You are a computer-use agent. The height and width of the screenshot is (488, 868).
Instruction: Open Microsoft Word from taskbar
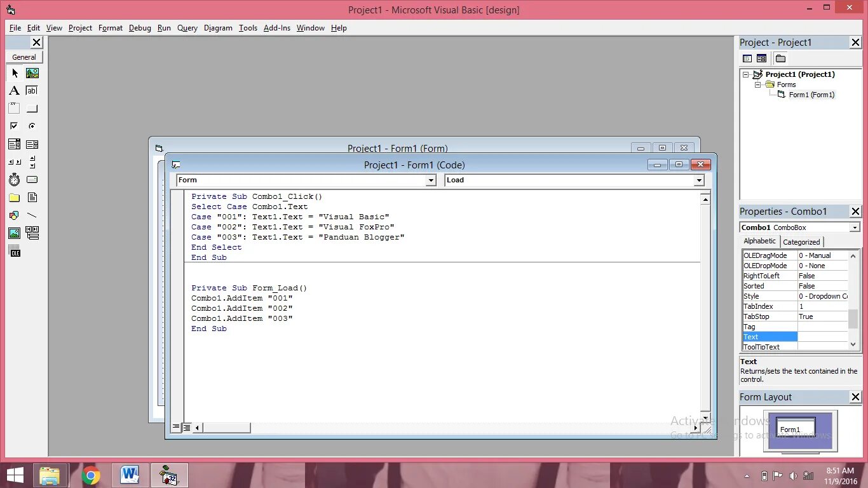130,475
